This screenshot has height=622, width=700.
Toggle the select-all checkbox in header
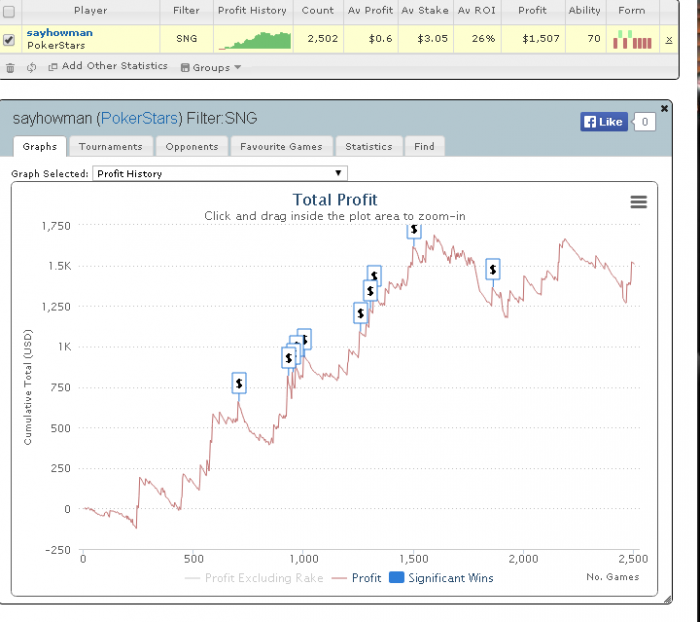[x=9, y=12]
